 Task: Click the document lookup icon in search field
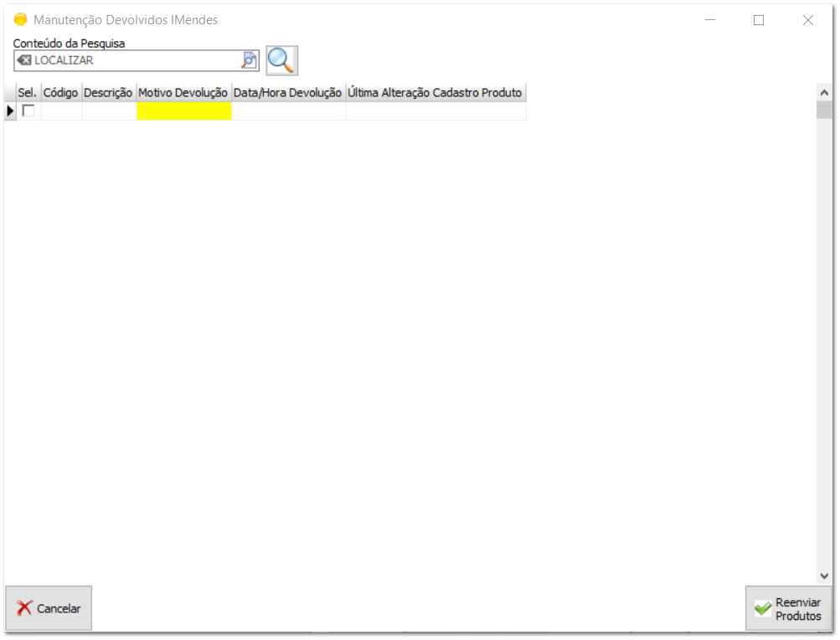click(250, 60)
